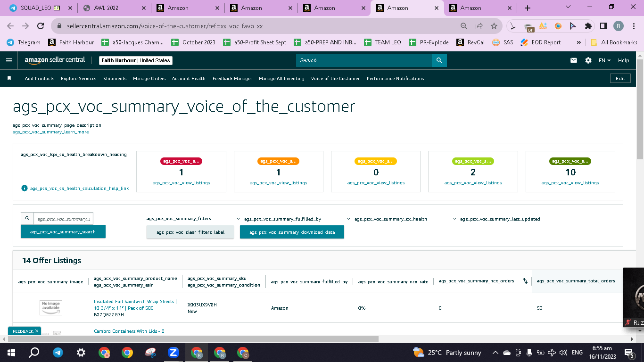Show hidden system tray icons
This screenshot has width=644, height=362.
495,353
